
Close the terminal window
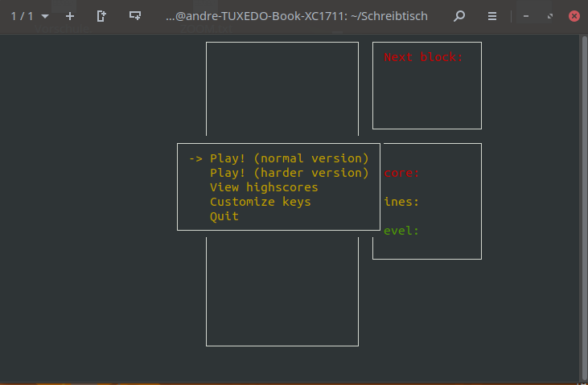574,16
